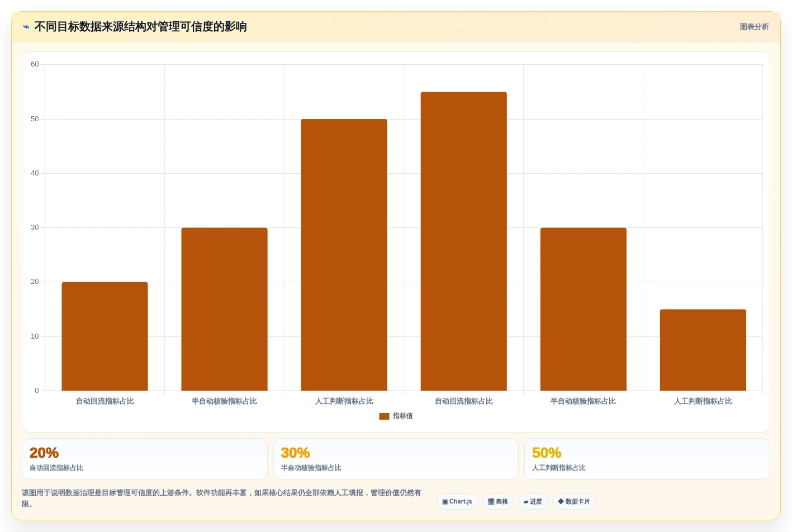The image size is (792, 532).
Task: Select the first 半自动核验指标占比 bar valued 30
Action: [x=224, y=309]
